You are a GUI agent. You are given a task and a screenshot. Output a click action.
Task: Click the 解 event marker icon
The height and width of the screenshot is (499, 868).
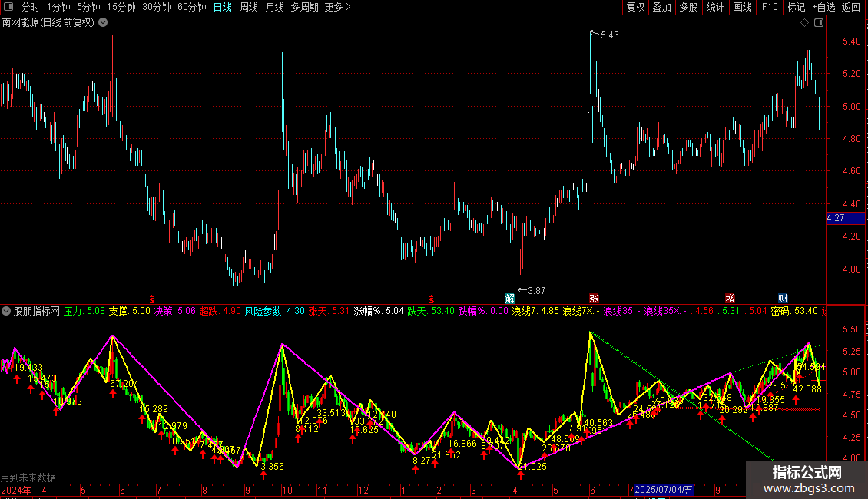pyautogui.click(x=510, y=298)
